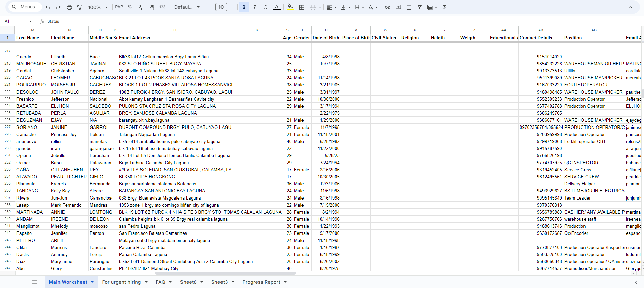
Task: Decrease font size with minus
Action: click(x=210, y=7)
